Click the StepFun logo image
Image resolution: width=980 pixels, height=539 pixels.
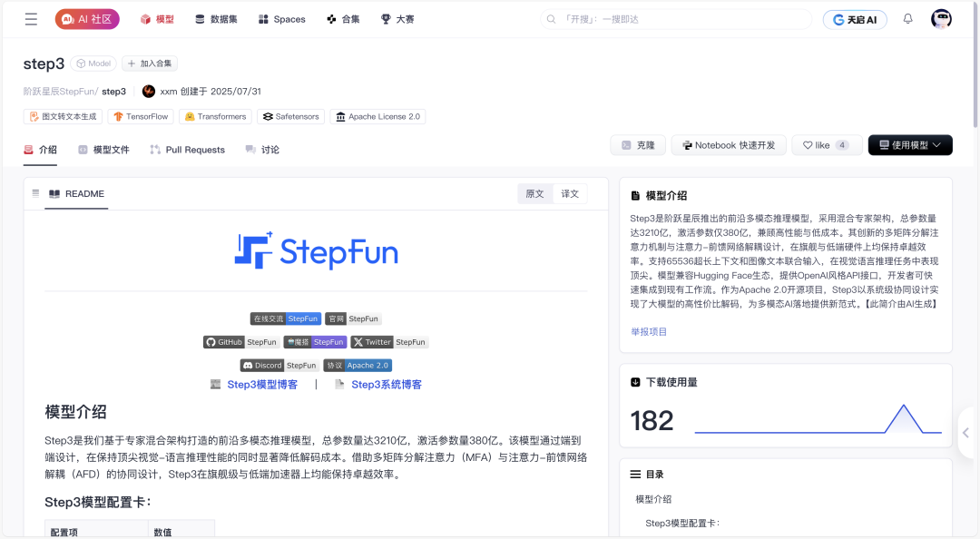tap(317, 250)
